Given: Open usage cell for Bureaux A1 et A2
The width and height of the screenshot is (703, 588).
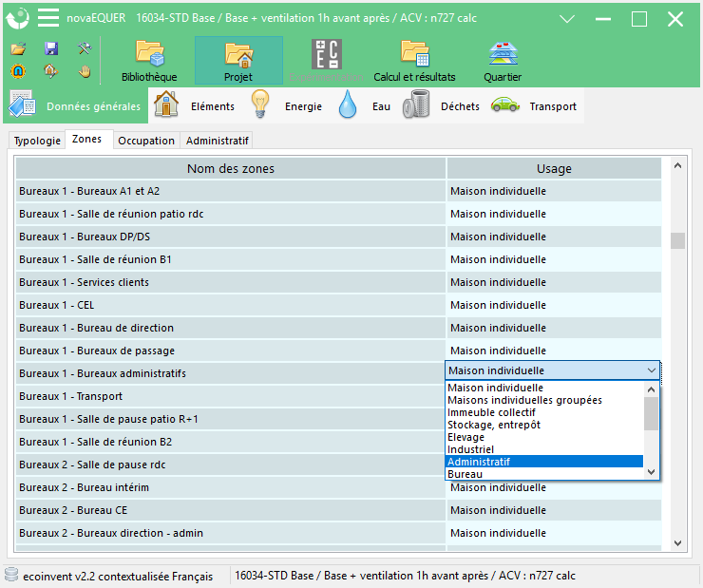Looking at the screenshot, I should pyautogui.click(x=554, y=191).
